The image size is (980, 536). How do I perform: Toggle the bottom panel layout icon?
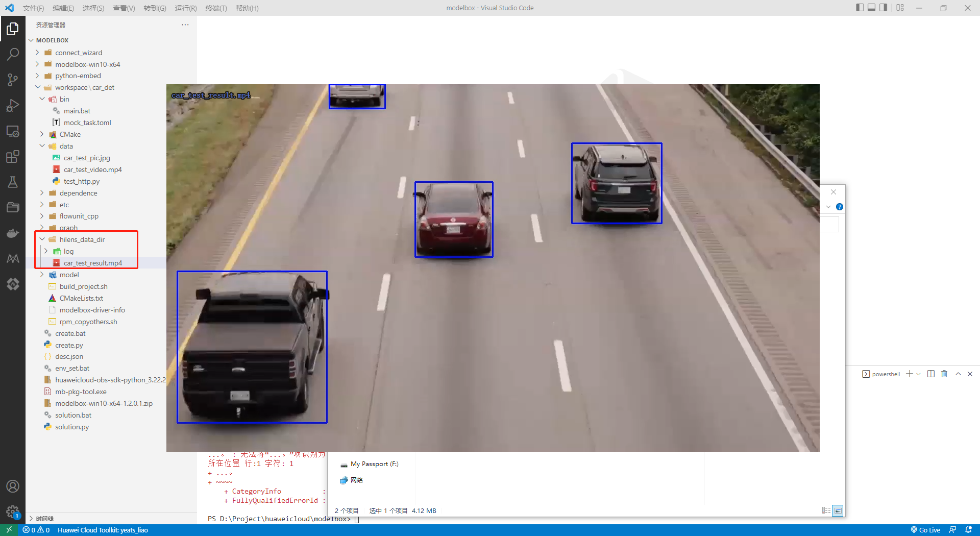pos(872,8)
